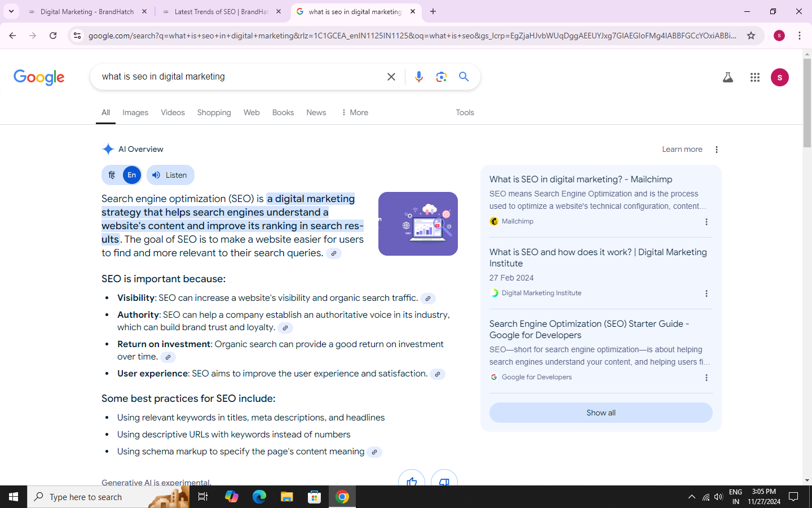Image resolution: width=812 pixels, height=508 pixels.
Task: Select the Shopping results tab
Action: click(214, 112)
